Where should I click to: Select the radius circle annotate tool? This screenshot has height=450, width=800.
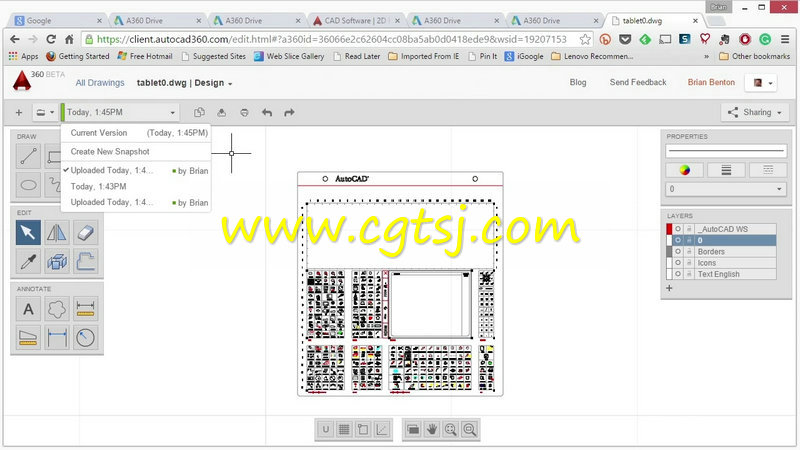point(85,337)
